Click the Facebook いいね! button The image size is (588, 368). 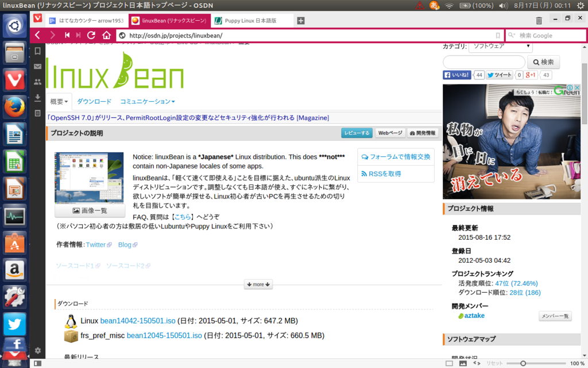457,75
